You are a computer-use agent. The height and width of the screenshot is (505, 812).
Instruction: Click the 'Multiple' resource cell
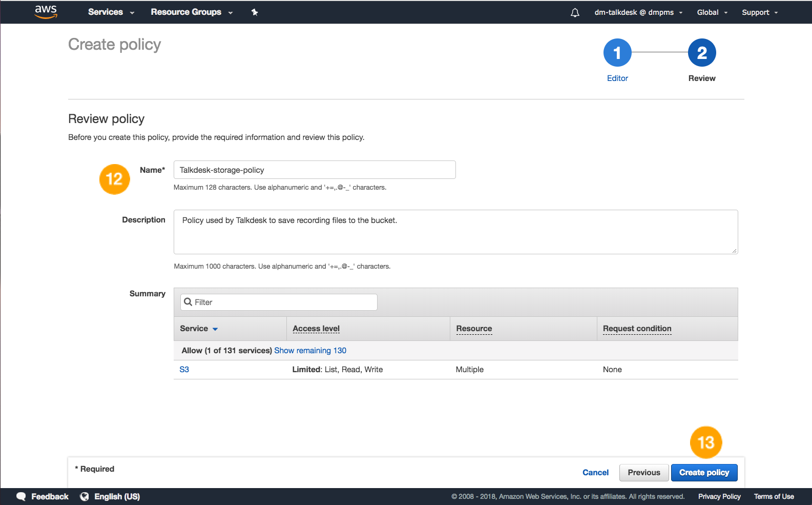click(470, 370)
